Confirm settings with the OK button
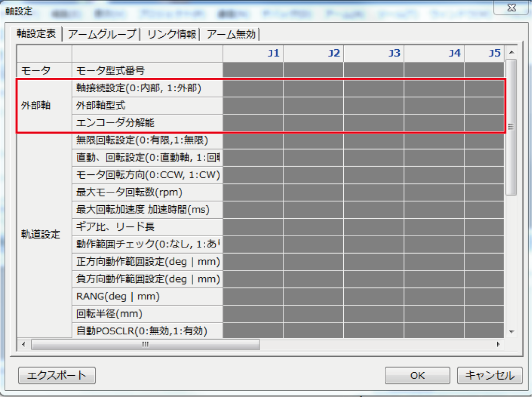532x397 pixels. coord(417,375)
